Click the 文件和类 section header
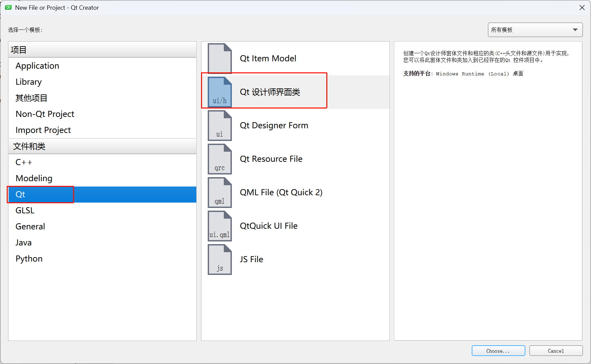 102,146
